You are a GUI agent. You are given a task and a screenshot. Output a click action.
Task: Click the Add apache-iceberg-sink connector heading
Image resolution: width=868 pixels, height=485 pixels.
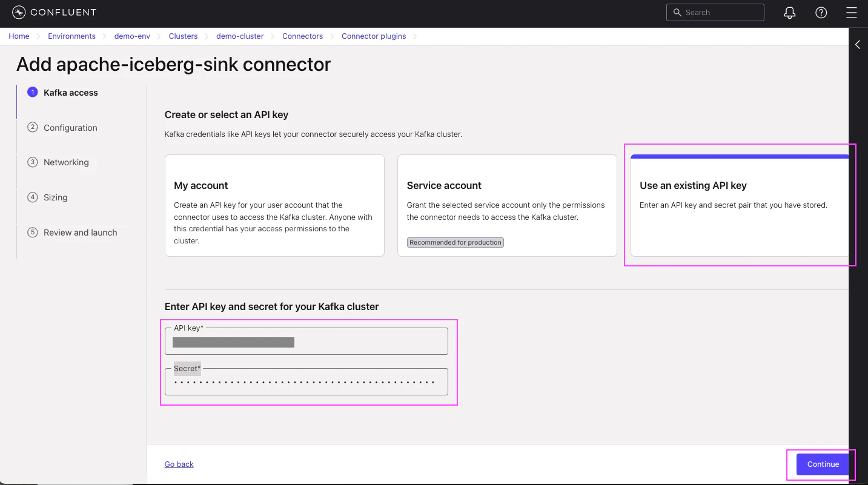click(174, 64)
